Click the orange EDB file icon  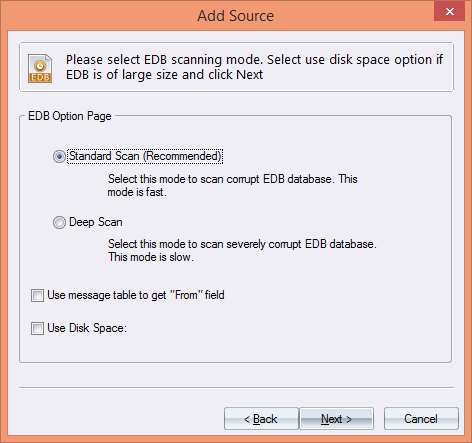click(x=40, y=68)
